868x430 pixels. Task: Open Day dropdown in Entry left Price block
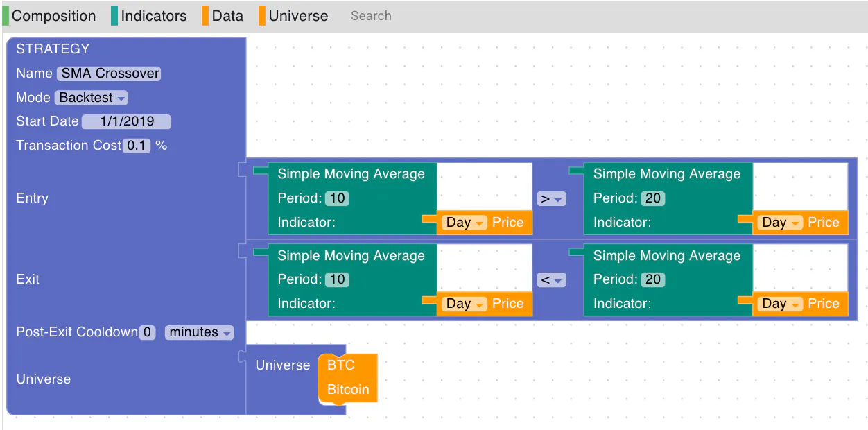(465, 223)
